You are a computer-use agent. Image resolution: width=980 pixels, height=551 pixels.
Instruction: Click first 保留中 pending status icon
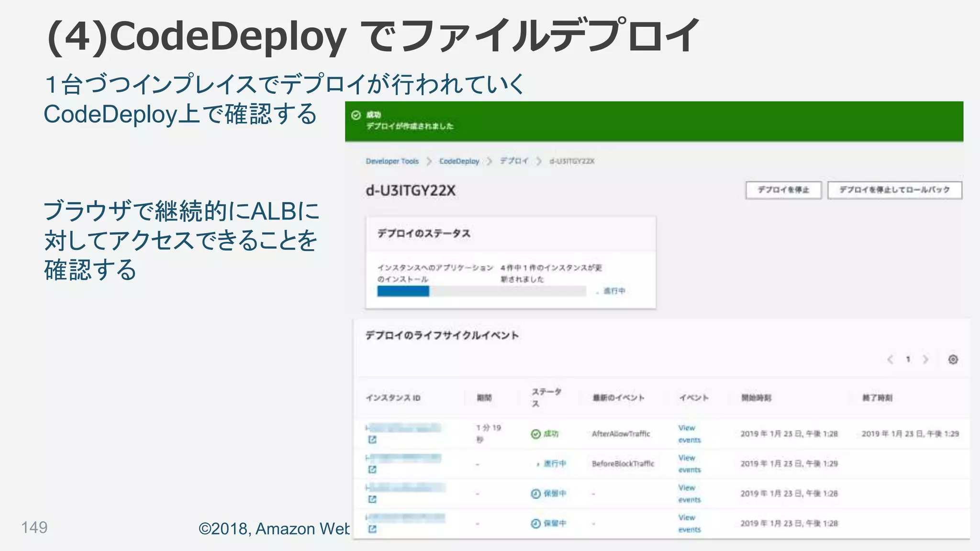click(536, 494)
